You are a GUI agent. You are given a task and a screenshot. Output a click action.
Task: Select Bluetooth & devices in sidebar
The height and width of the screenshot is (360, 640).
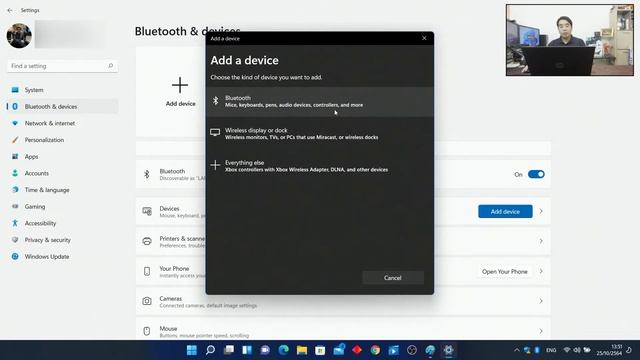(x=62, y=107)
